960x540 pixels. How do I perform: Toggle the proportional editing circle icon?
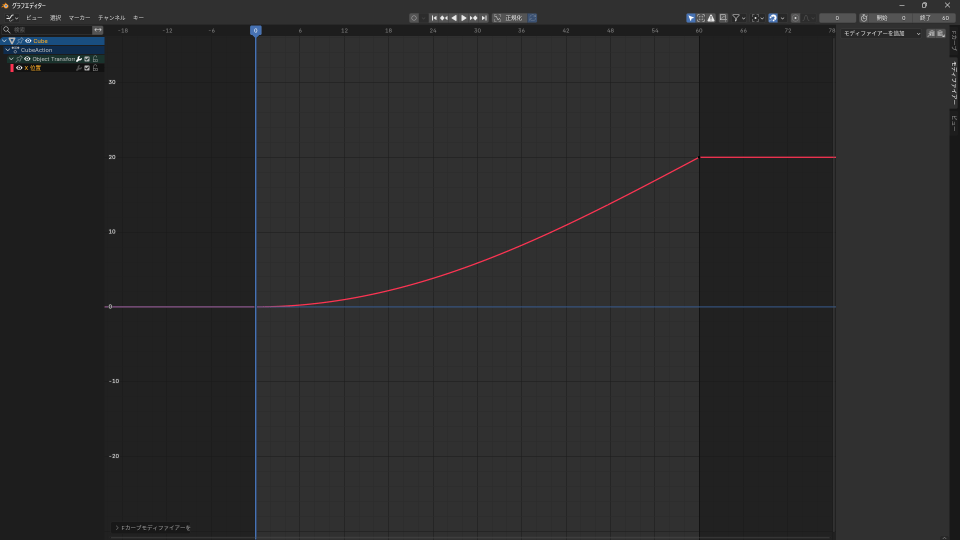click(x=795, y=18)
